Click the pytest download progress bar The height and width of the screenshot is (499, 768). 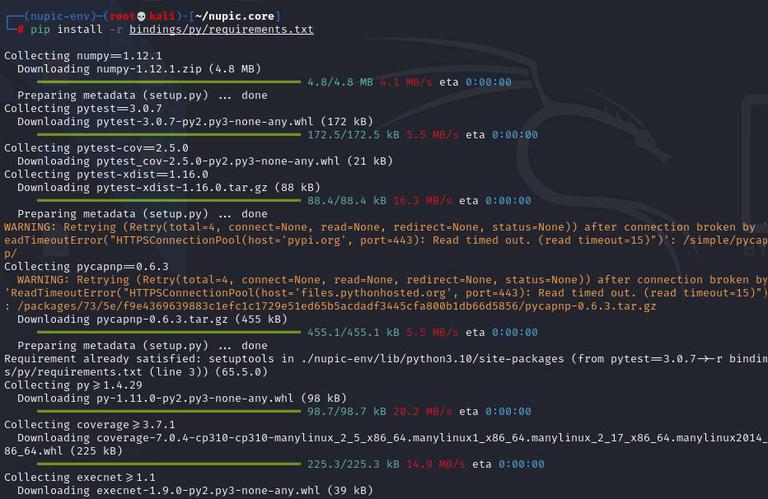point(168,135)
